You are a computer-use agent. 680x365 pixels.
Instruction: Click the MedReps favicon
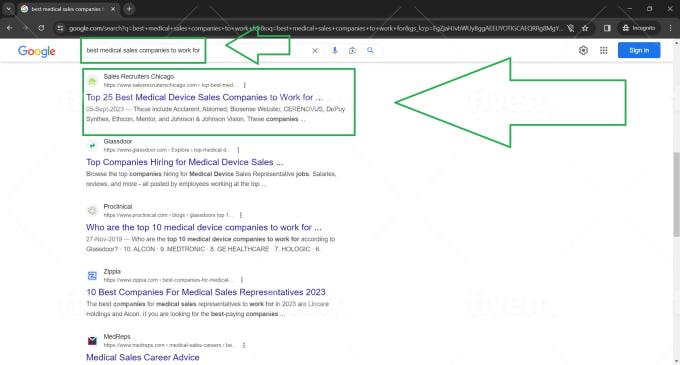[92, 341]
